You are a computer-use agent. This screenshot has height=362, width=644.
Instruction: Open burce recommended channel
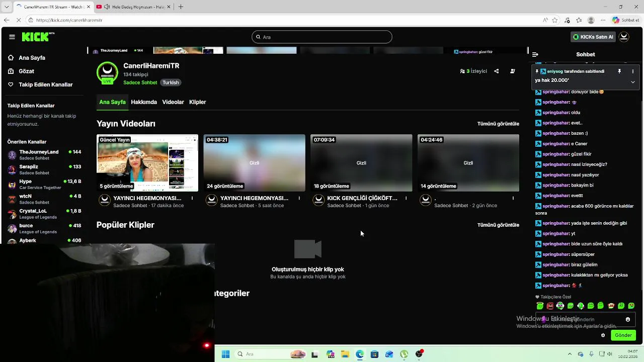pos(44,228)
